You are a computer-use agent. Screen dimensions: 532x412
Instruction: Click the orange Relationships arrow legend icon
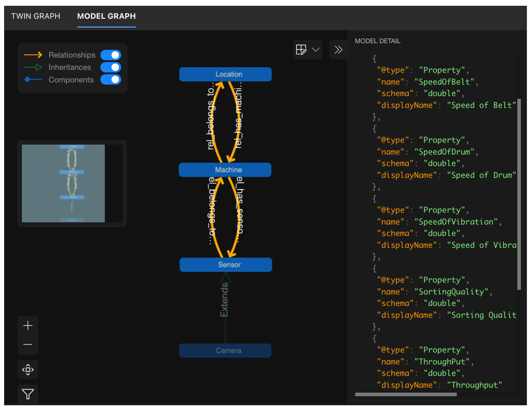click(x=33, y=55)
